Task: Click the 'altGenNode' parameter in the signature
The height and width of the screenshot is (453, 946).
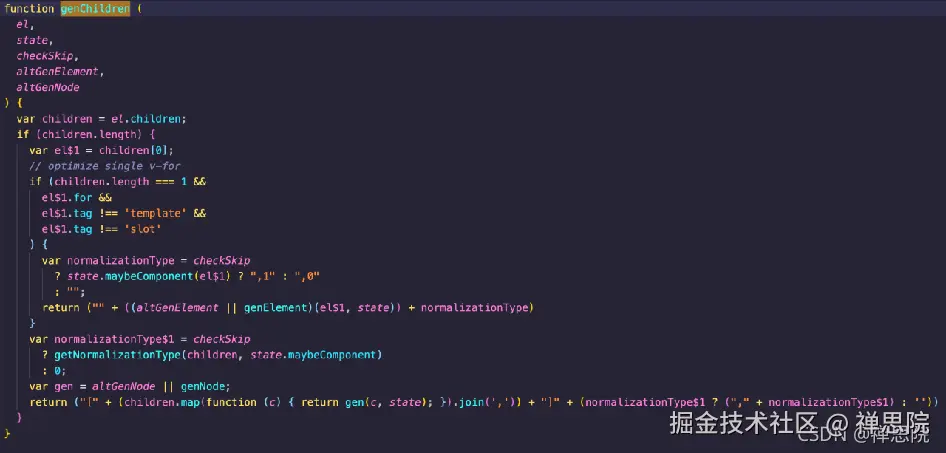Action: tap(48, 87)
